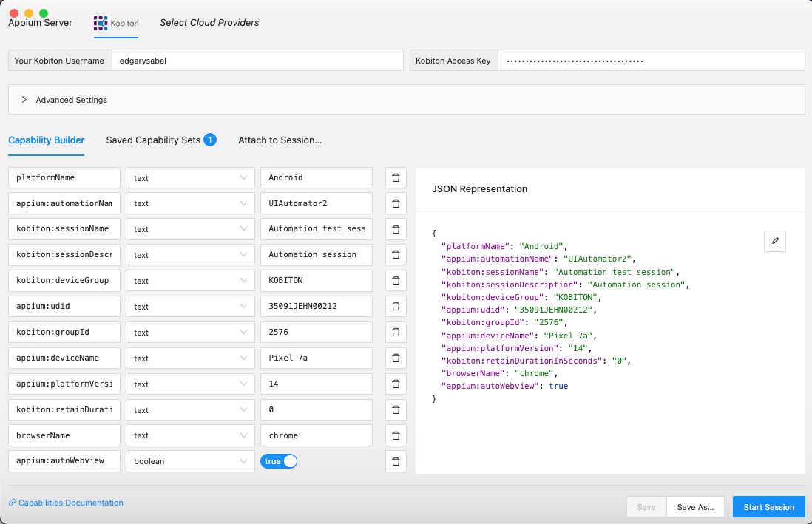The height and width of the screenshot is (524, 812).
Task: Edit the raw JSON with pencil icon
Action: [x=775, y=241]
